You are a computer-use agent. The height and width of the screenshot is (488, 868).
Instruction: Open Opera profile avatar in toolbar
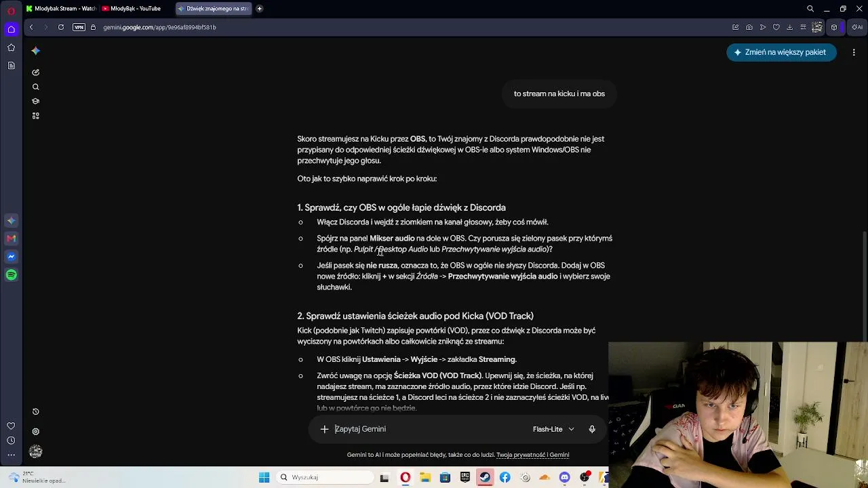[x=817, y=27]
